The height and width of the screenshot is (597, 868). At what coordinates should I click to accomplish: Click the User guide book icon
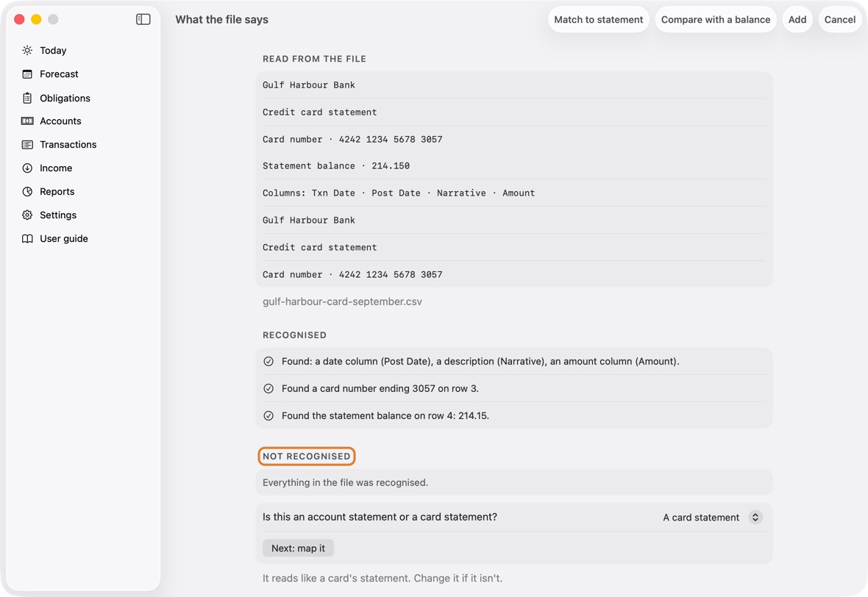click(x=27, y=238)
